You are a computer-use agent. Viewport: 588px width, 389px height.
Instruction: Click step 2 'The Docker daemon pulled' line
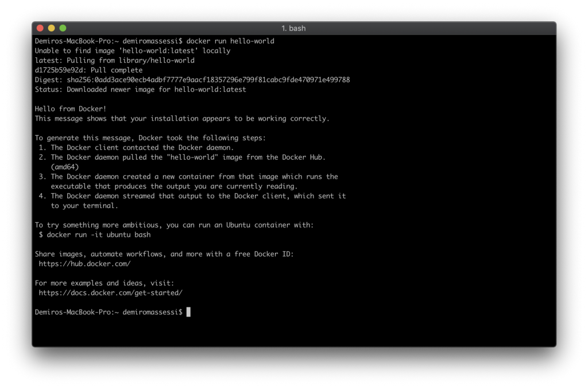[x=182, y=157]
